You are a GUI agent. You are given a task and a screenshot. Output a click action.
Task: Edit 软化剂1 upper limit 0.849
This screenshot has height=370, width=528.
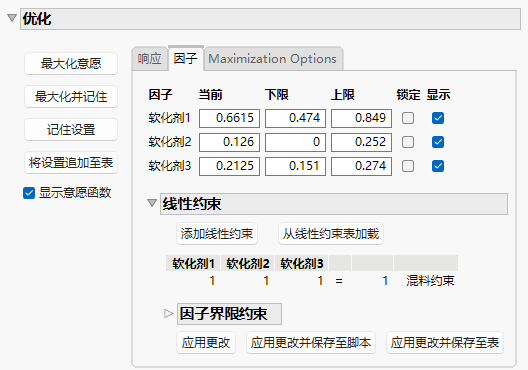(x=361, y=118)
